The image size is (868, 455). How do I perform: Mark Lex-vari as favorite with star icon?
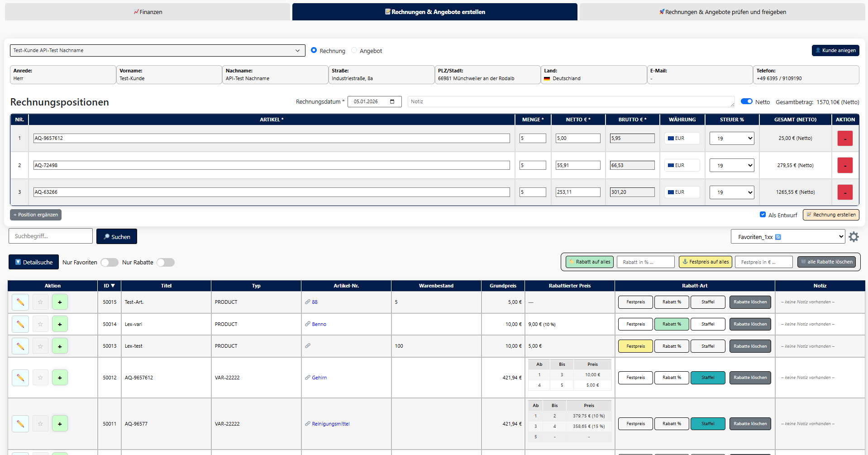[40, 324]
